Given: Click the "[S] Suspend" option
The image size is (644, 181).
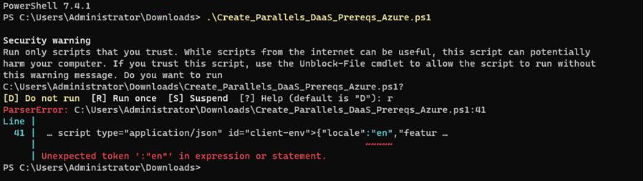Looking at the screenshot, I should 198,98.
